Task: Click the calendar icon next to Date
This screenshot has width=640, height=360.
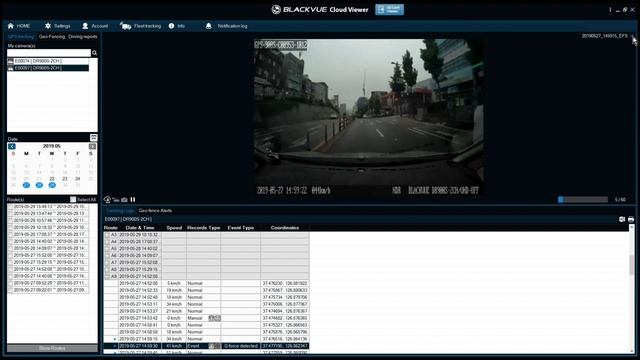Action: 93,138
